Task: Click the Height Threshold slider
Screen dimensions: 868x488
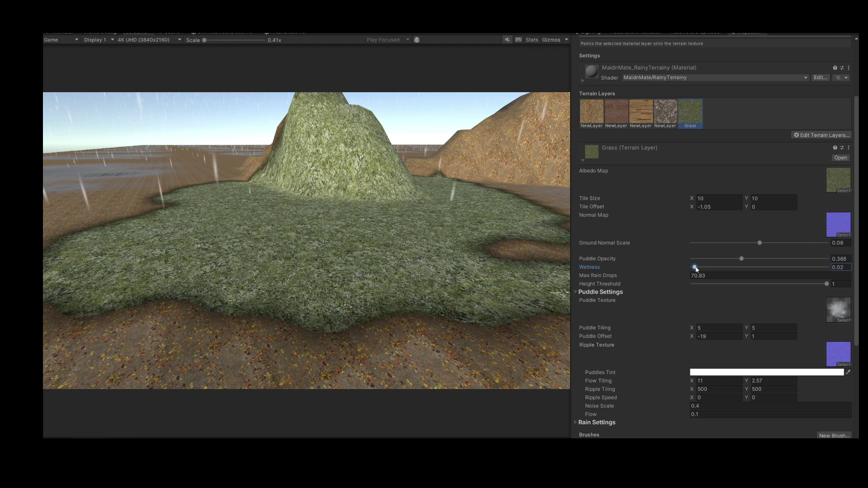Action: coord(759,284)
